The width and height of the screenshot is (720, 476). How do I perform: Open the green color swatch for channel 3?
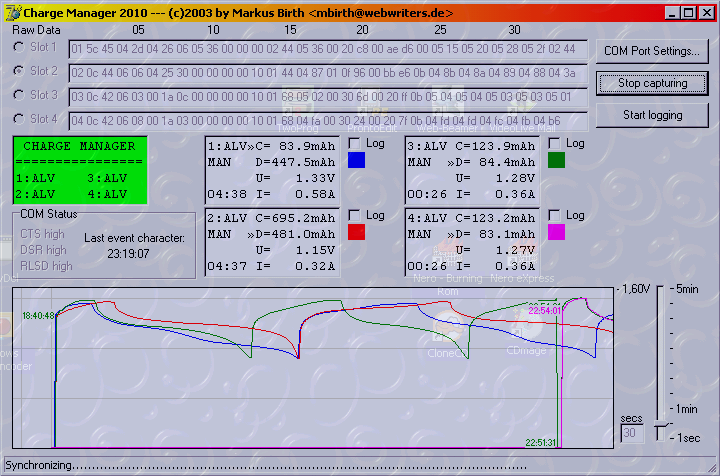(x=556, y=160)
